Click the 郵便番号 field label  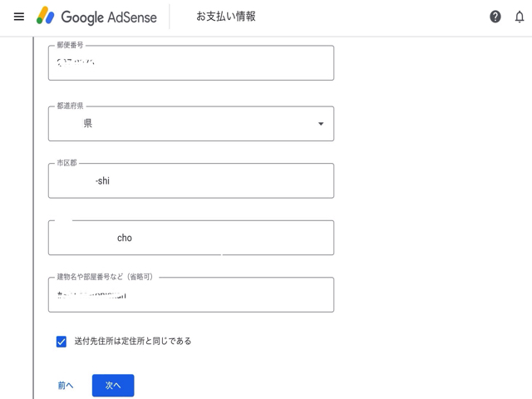coord(70,46)
